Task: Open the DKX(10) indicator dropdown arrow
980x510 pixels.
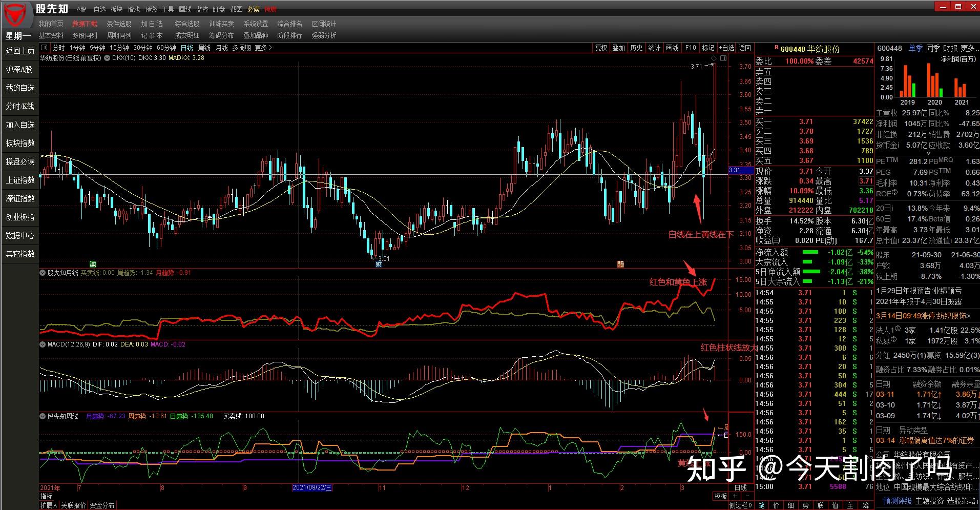Action: [x=107, y=58]
